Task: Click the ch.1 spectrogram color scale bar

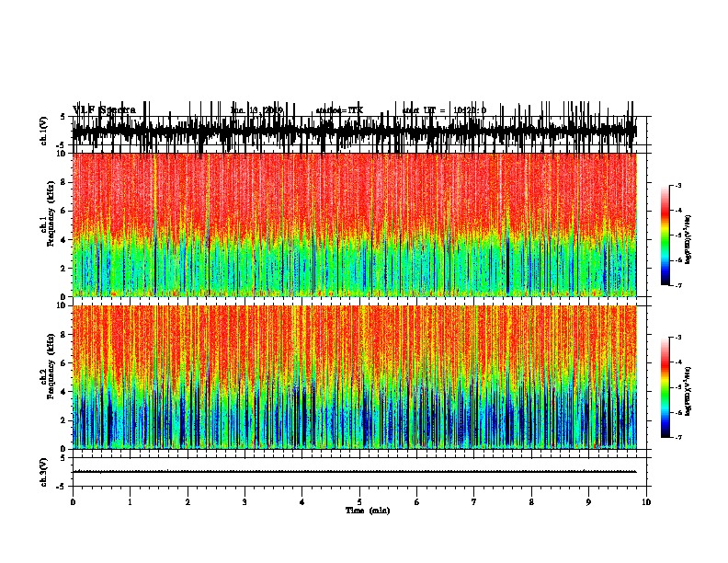Action: [x=665, y=236]
